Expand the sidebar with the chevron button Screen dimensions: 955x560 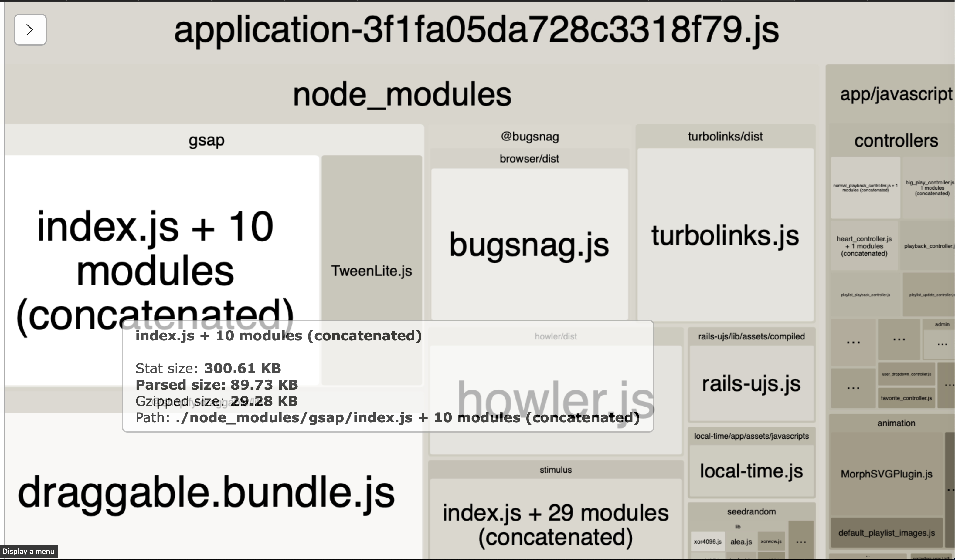click(30, 29)
